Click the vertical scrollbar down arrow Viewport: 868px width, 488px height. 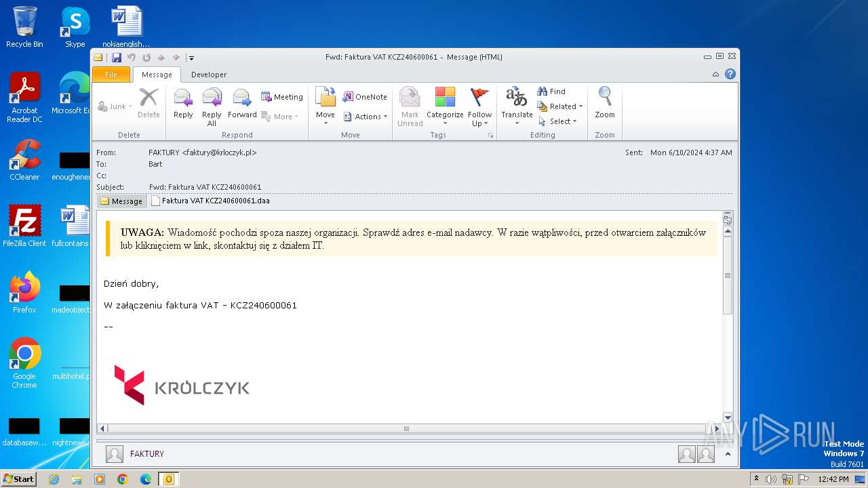(728, 418)
